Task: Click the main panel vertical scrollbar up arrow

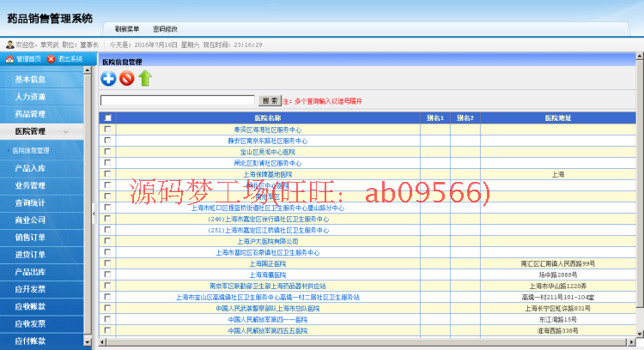Action: pyautogui.click(x=640, y=57)
